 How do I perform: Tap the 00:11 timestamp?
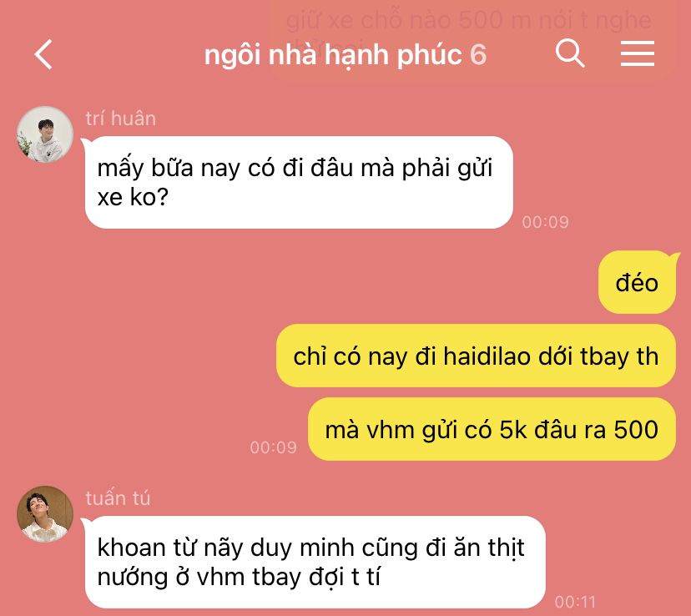[x=575, y=602]
